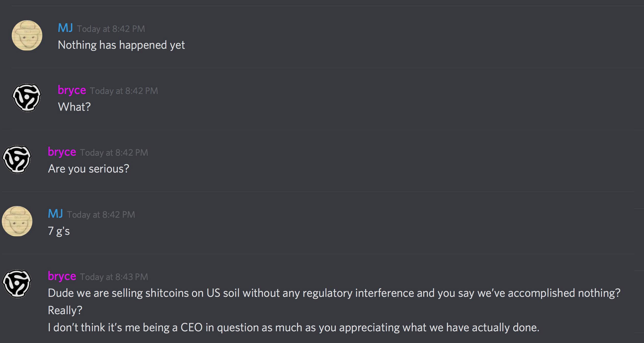Open MJ's avatar beside "7 g's" message
644x343 pixels.
[x=17, y=221]
